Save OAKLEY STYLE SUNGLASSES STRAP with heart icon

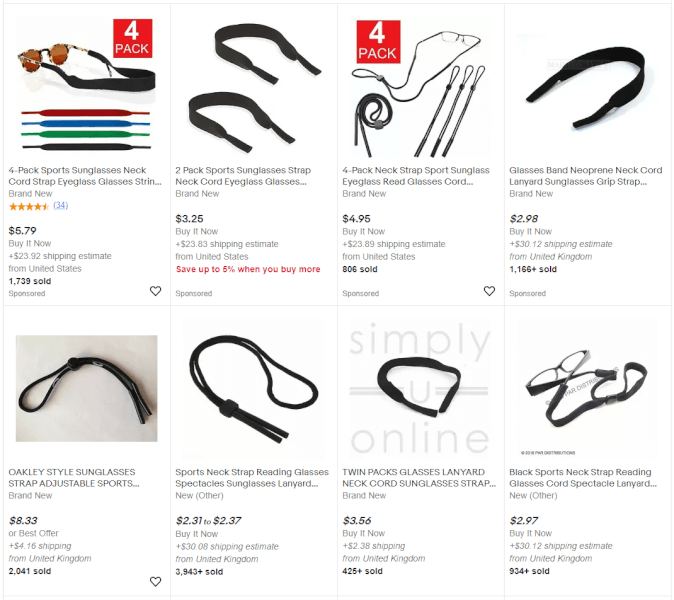pyautogui.click(x=155, y=582)
